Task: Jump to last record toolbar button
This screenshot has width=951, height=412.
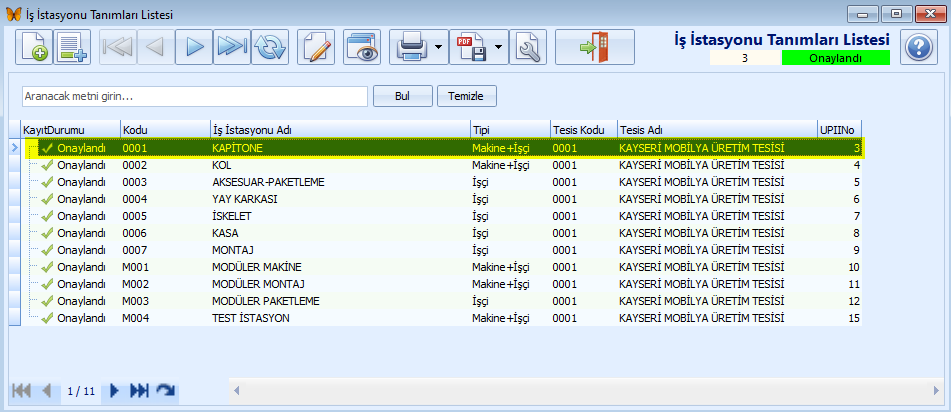Action: [232, 47]
